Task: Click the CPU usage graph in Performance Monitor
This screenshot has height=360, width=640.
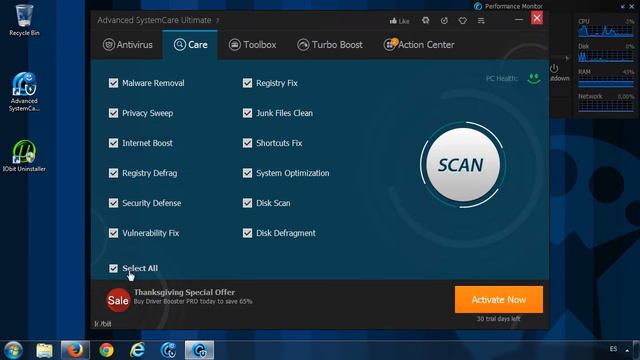Action: point(606,31)
